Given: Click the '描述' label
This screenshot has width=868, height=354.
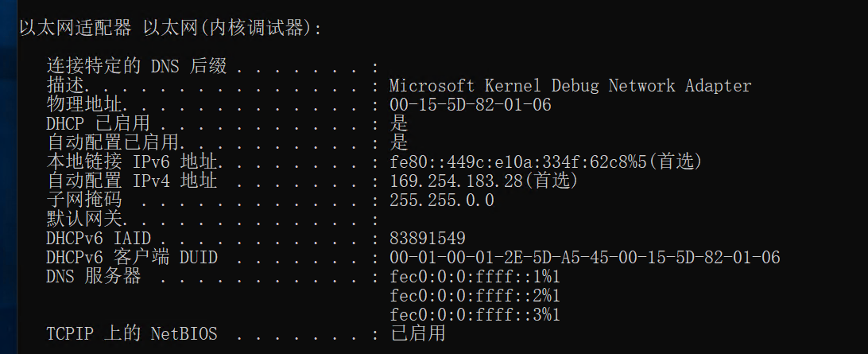Looking at the screenshot, I should 66,85.
